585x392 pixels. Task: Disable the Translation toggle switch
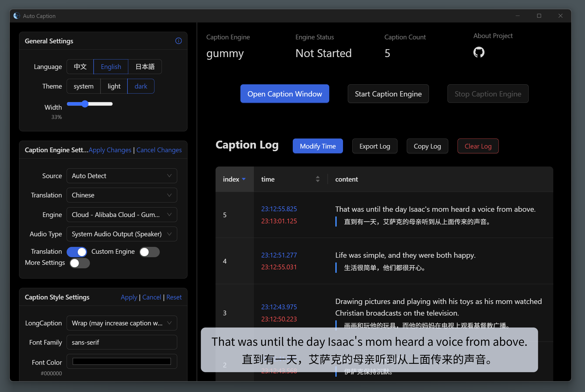(77, 252)
